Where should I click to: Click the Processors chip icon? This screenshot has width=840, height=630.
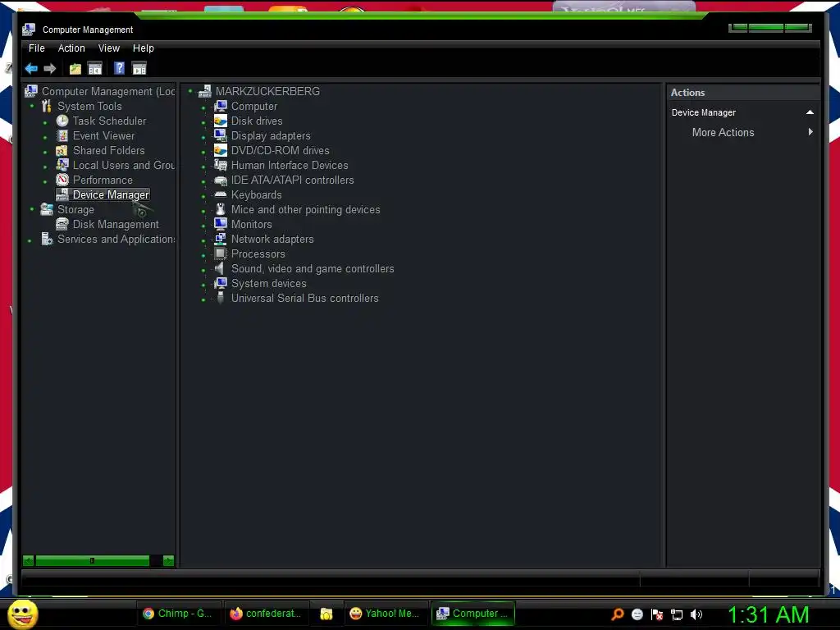tap(220, 253)
